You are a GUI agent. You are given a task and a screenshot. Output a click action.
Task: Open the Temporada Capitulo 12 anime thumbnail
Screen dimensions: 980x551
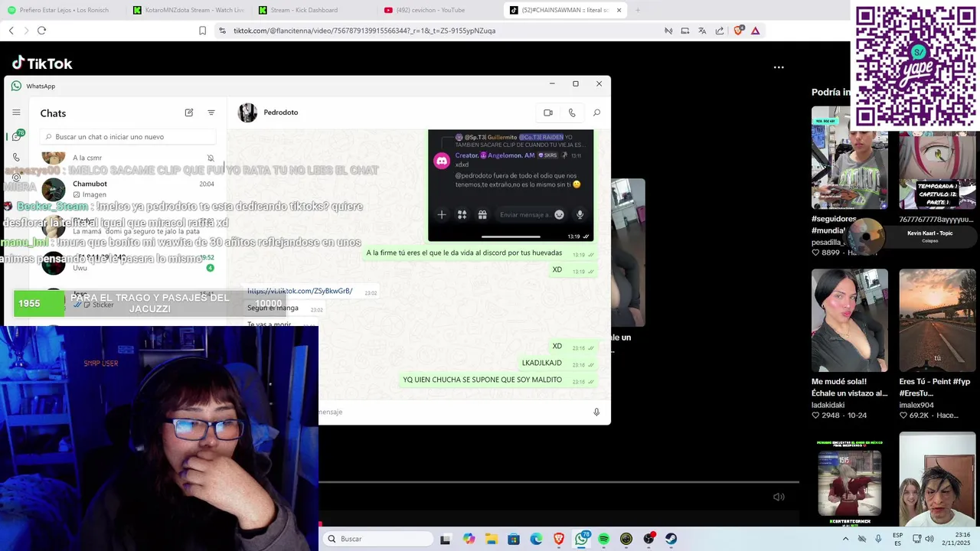point(937,171)
